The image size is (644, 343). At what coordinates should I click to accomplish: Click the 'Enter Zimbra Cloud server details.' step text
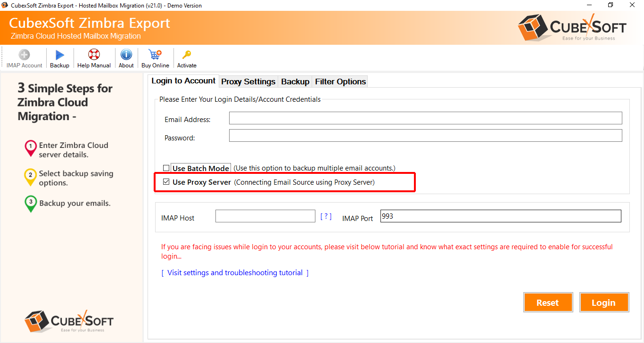[74, 150]
